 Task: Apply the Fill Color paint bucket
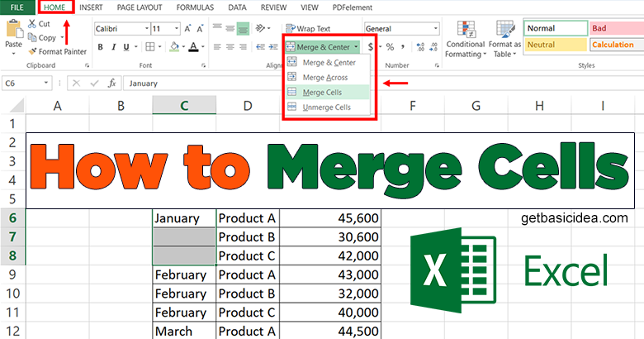(174, 46)
